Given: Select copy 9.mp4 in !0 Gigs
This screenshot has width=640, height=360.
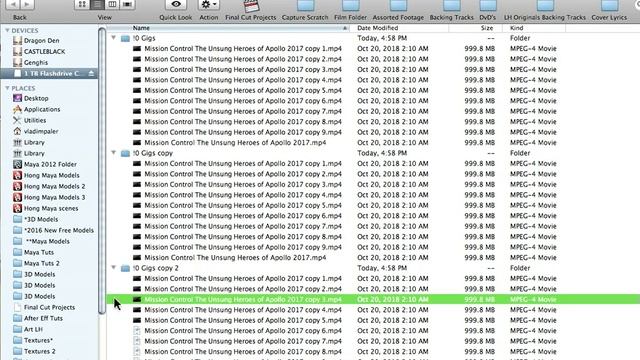Looking at the screenshot, I should coord(373,132).
